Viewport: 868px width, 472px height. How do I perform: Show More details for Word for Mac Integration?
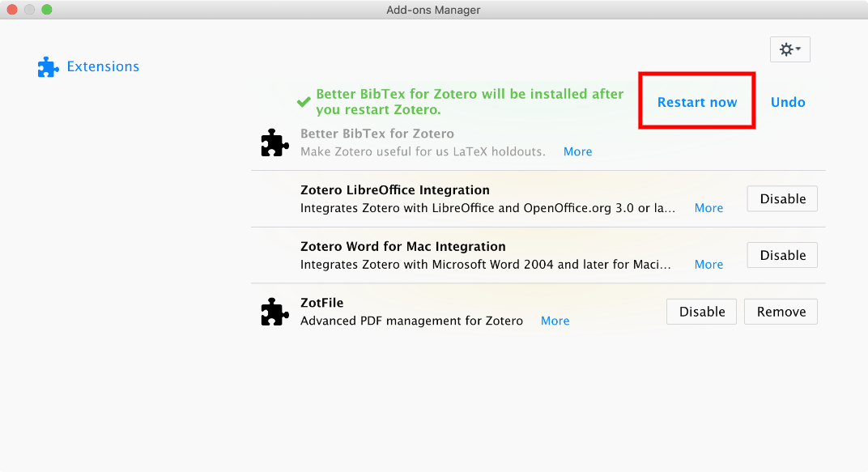tap(708, 265)
